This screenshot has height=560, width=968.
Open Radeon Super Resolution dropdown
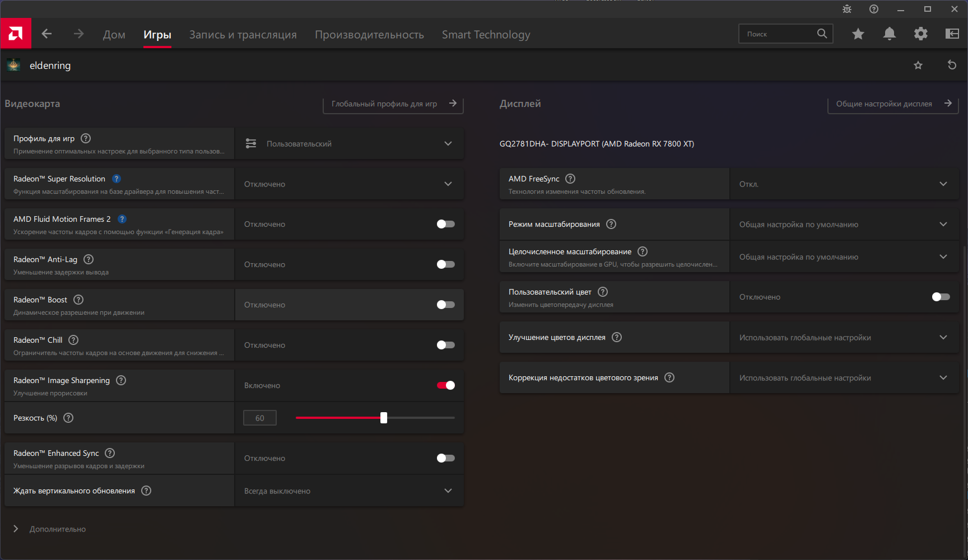tap(349, 184)
